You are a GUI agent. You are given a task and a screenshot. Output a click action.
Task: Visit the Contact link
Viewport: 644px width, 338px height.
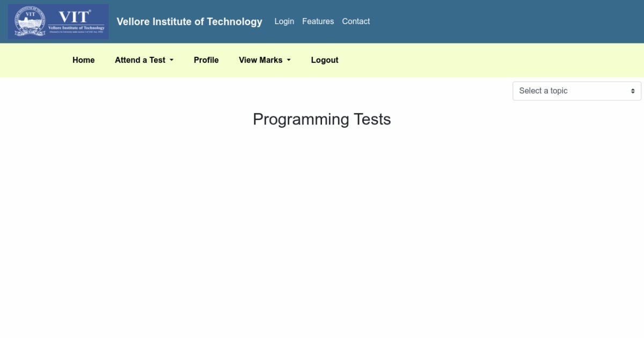(356, 21)
